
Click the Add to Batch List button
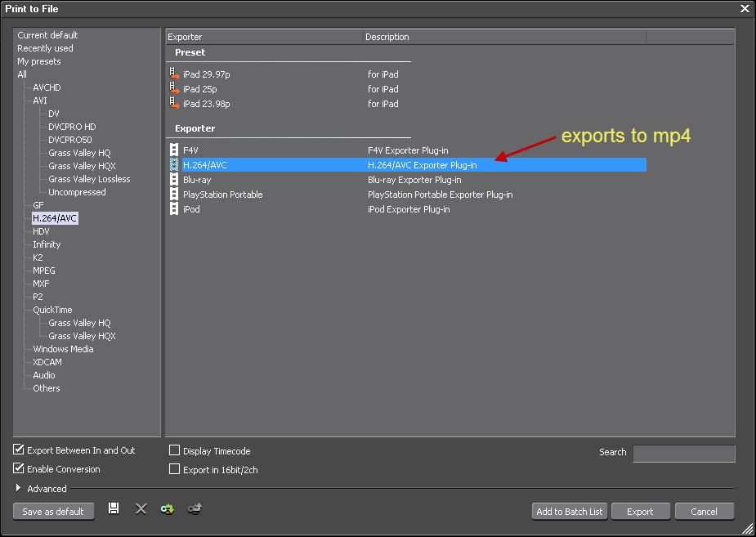[x=569, y=512]
